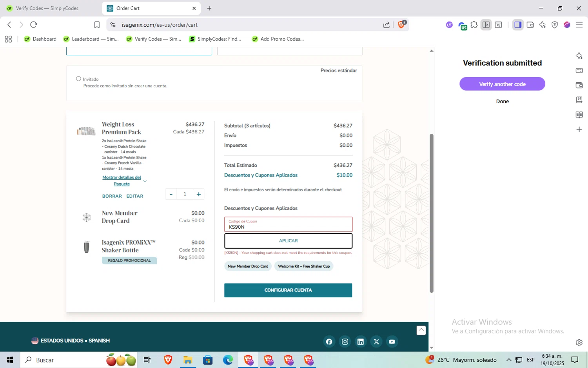
Task: Open Microsoft Edge from the taskbar
Action: point(228,360)
